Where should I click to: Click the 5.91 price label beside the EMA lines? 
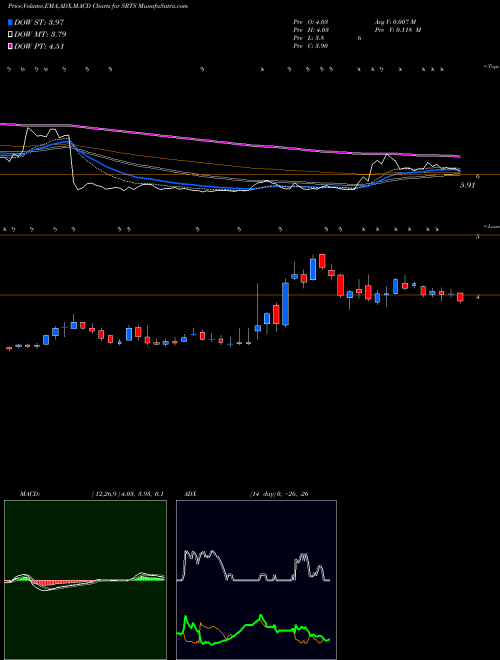(467, 185)
